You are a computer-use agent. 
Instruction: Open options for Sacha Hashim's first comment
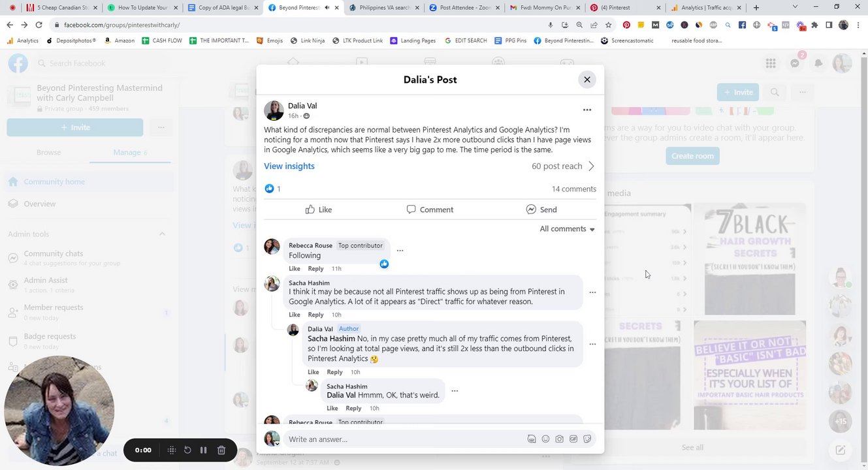point(592,292)
